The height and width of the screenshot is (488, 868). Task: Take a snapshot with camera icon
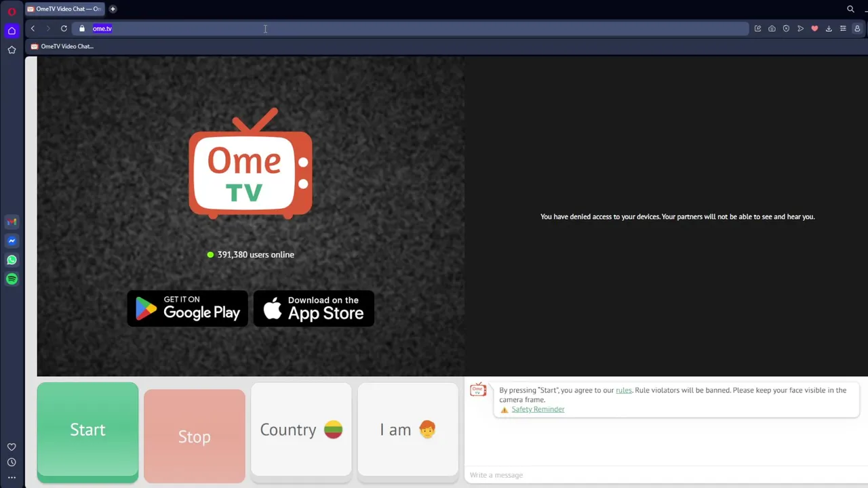[772, 28]
